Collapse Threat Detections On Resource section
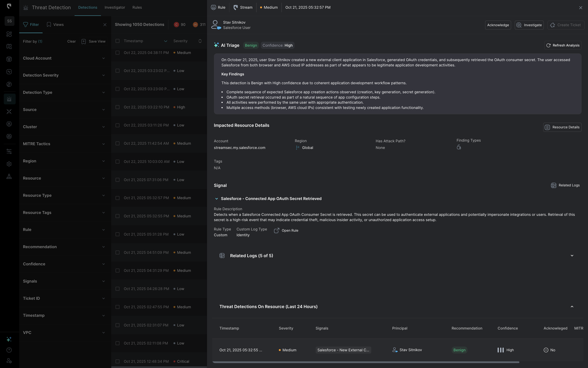Screen dimensions: 588x368 [572, 307]
